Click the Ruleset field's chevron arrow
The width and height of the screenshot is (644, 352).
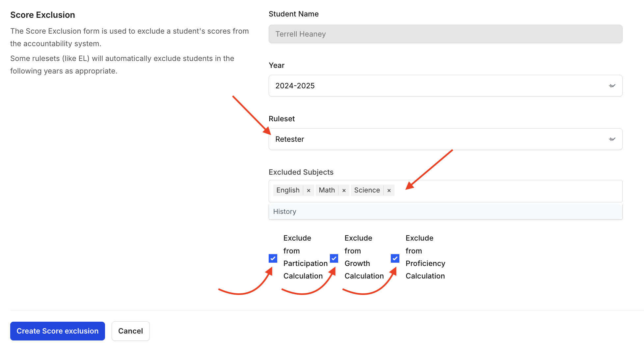point(612,139)
